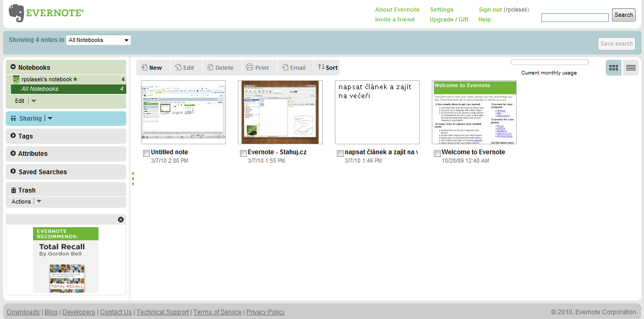Click the Delete toolbar button
644x319 pixels.
[x=220, y=68]
